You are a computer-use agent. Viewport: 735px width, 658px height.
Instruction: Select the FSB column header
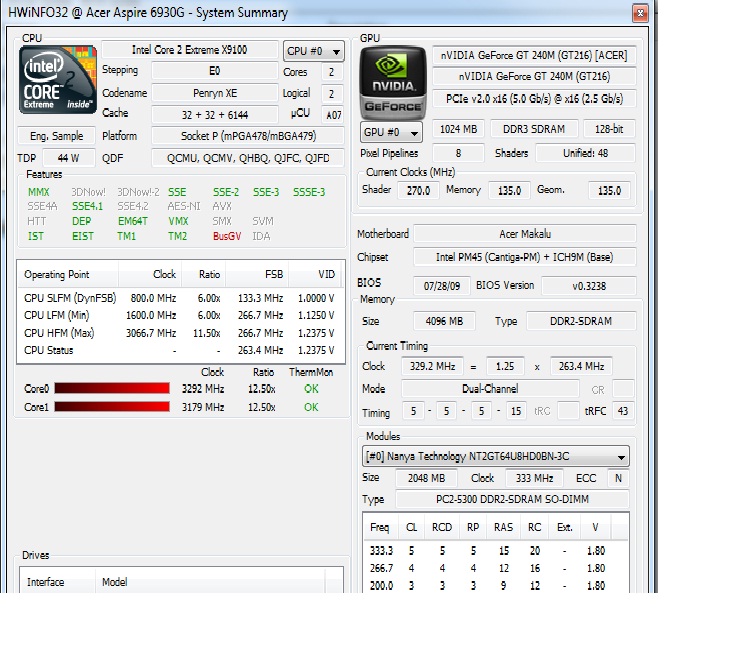click(257, 275)
